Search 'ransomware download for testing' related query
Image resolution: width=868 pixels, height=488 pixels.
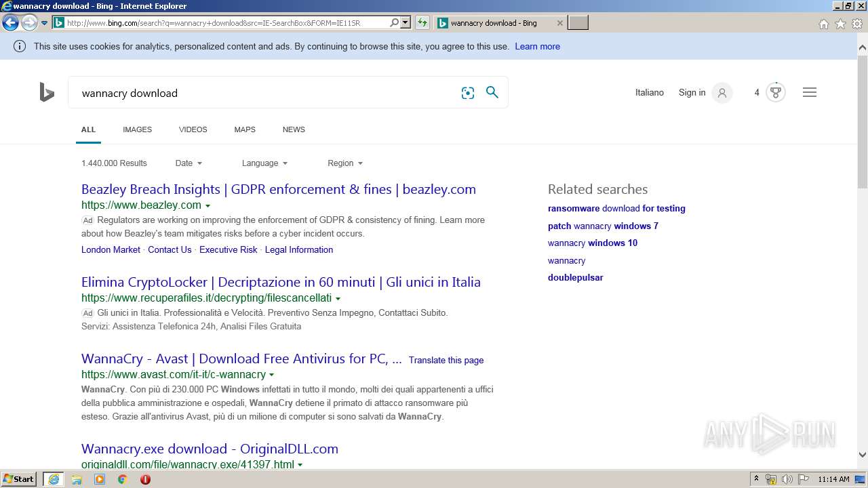coord(616,209)
